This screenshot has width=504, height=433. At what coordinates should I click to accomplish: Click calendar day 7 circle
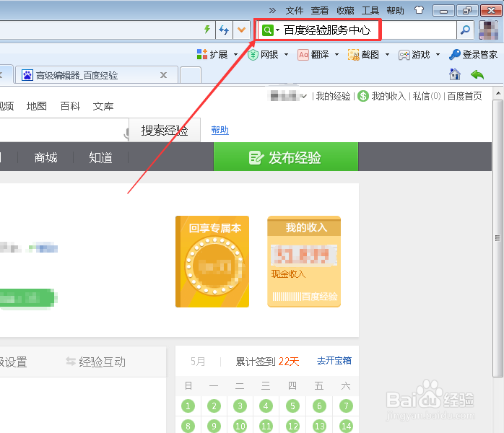click(x=346, y=406)
